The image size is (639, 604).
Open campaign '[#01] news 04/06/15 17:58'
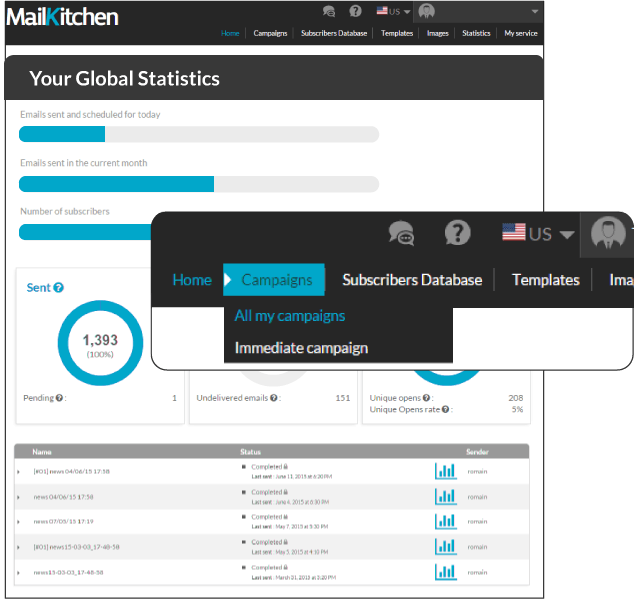point(71,472)
